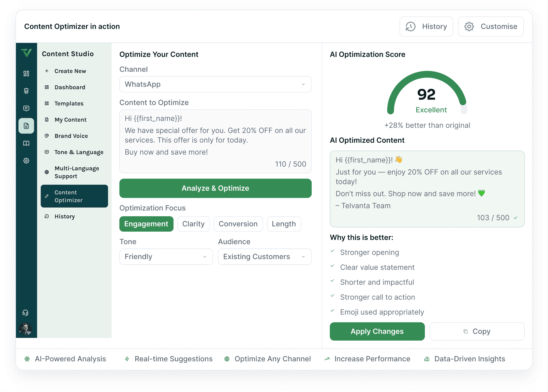Open the Friendly tone dropdown
This screenshot has height=392, width=548.
coord(166,257)
